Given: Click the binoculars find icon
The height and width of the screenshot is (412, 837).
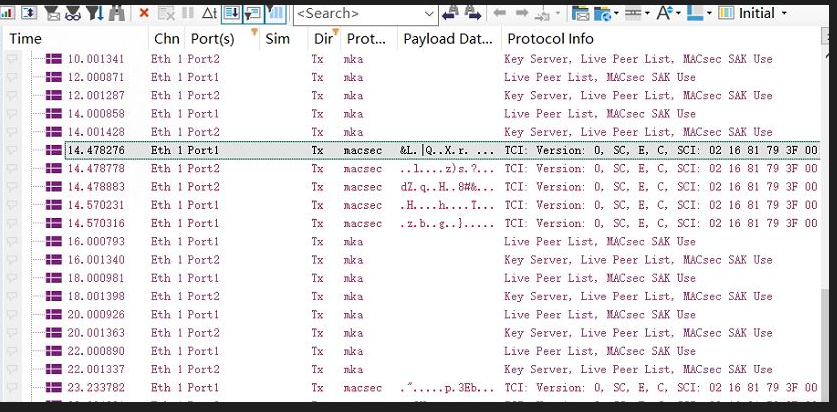Looking at the screenshot, I should (x=117, y=13).
